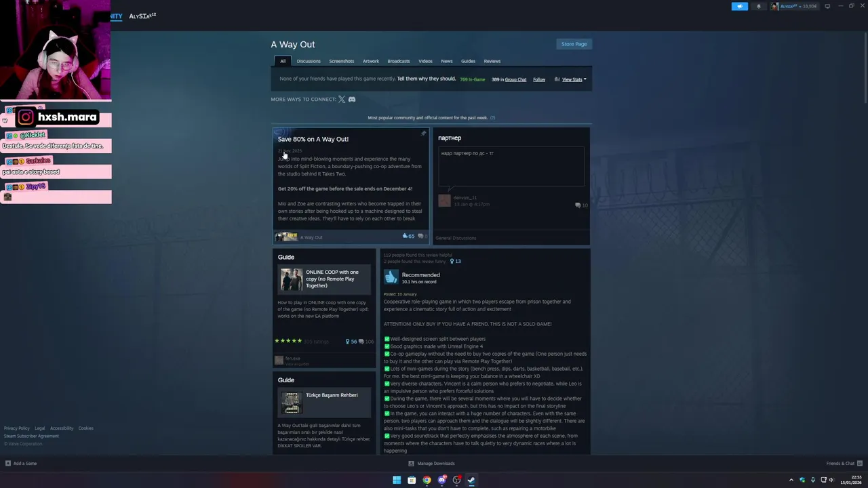Open the X (Twitter) connect icon

(x=342, y=99)
